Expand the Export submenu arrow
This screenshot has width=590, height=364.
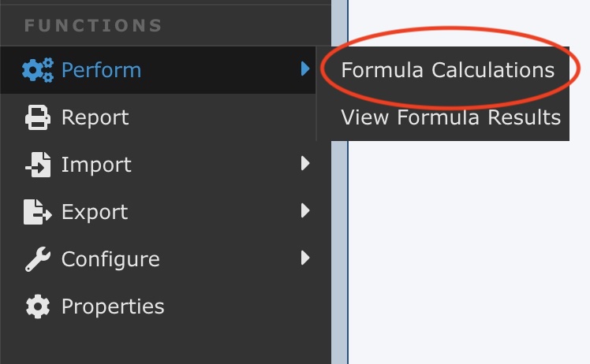click(305, 211)
